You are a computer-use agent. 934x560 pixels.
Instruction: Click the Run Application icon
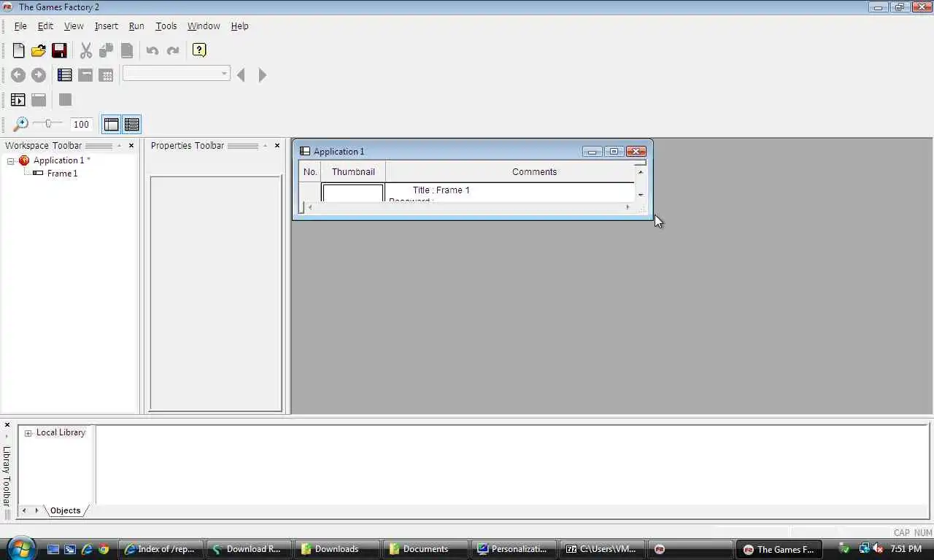18,100
